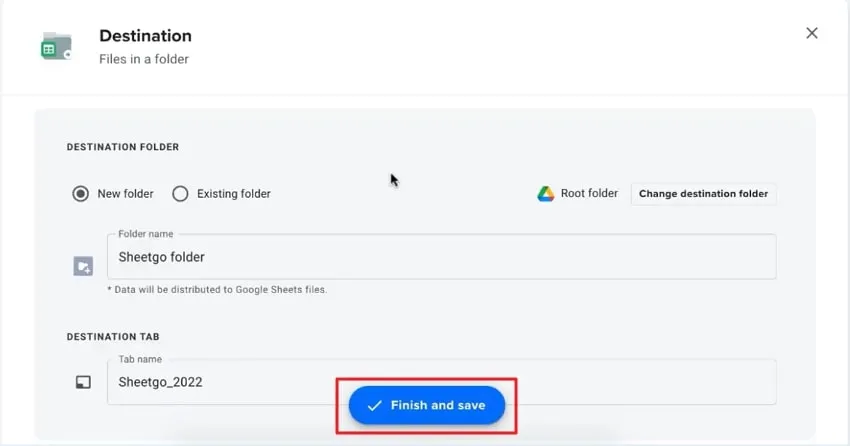Click the Google Drive icon

[545, 193]
